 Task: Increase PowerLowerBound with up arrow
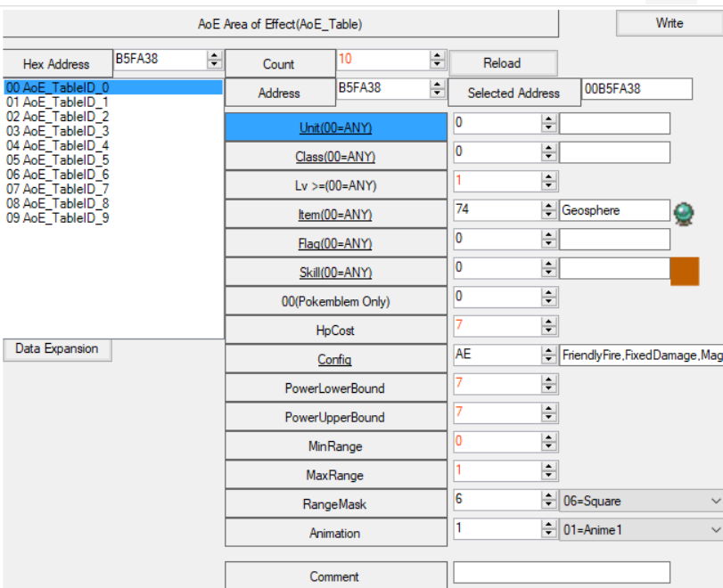[548, 380]
